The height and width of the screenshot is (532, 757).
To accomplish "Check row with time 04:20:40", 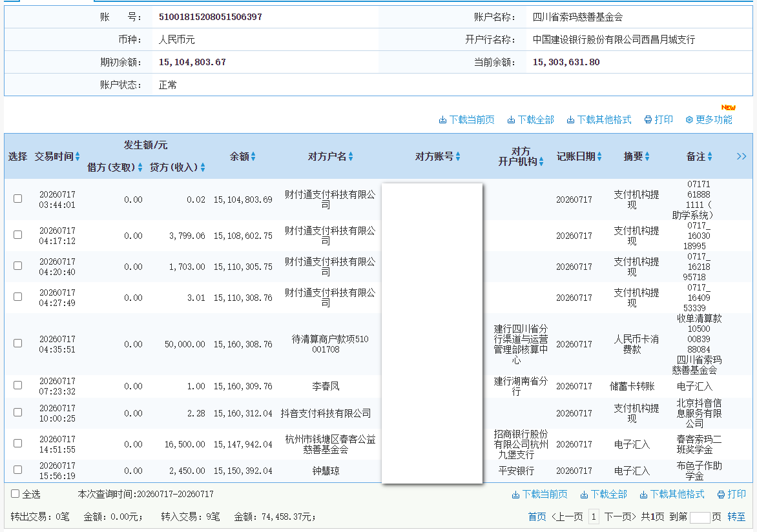I will (x=18, y=265).
